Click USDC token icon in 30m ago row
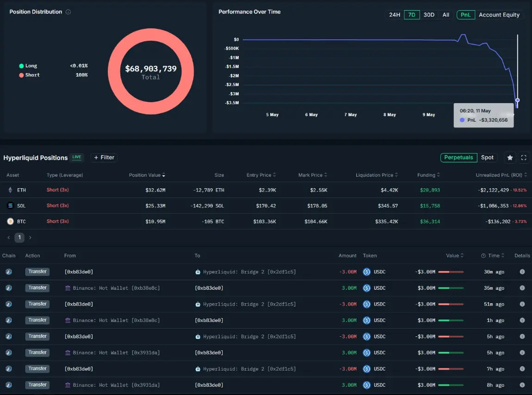 [366, 272]
